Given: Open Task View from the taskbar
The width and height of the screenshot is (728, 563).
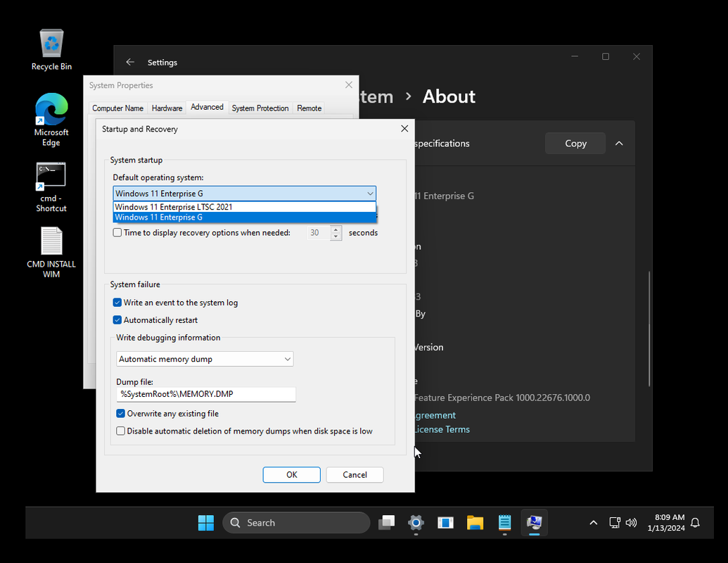Looking at the screenshot, I should (x=386, y=523).
